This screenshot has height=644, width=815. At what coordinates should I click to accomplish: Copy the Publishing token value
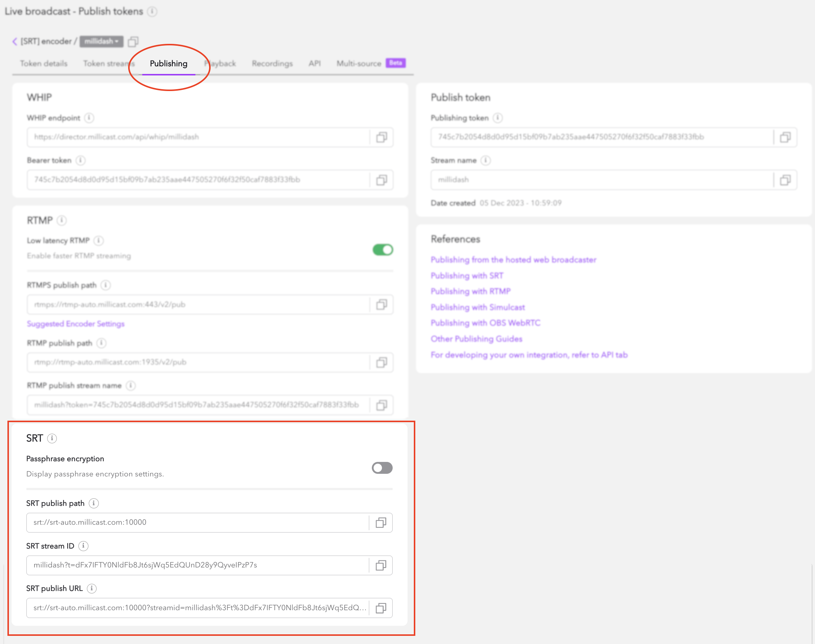[785, 137]
